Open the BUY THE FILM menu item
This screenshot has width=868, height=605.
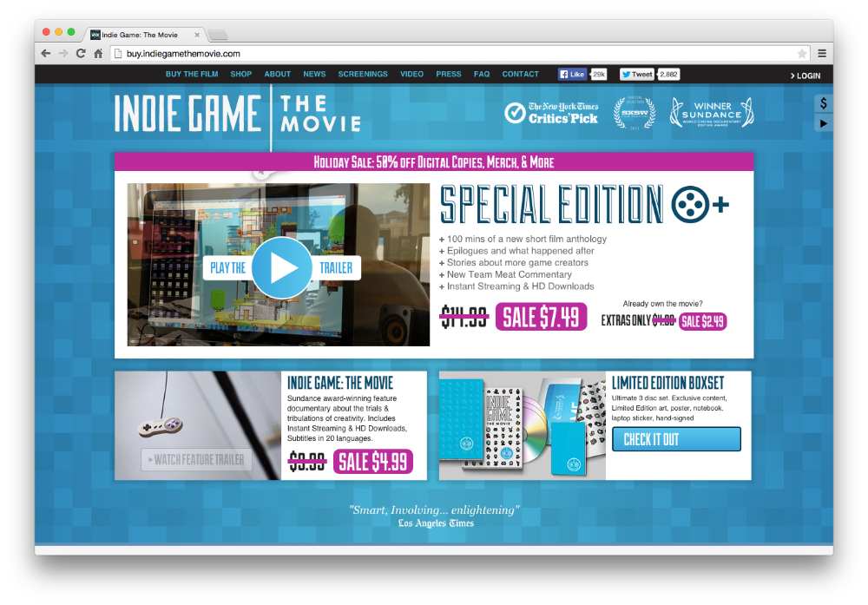(192, 74)
